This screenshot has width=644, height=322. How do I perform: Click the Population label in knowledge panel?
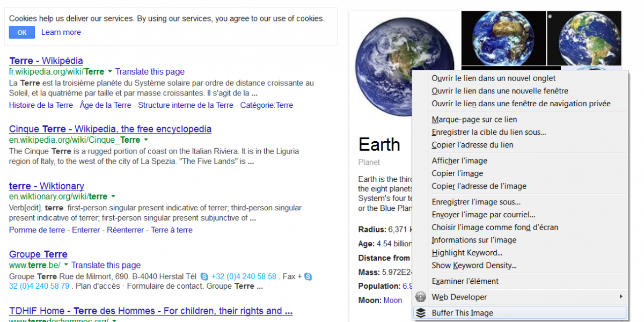point(379,286)
